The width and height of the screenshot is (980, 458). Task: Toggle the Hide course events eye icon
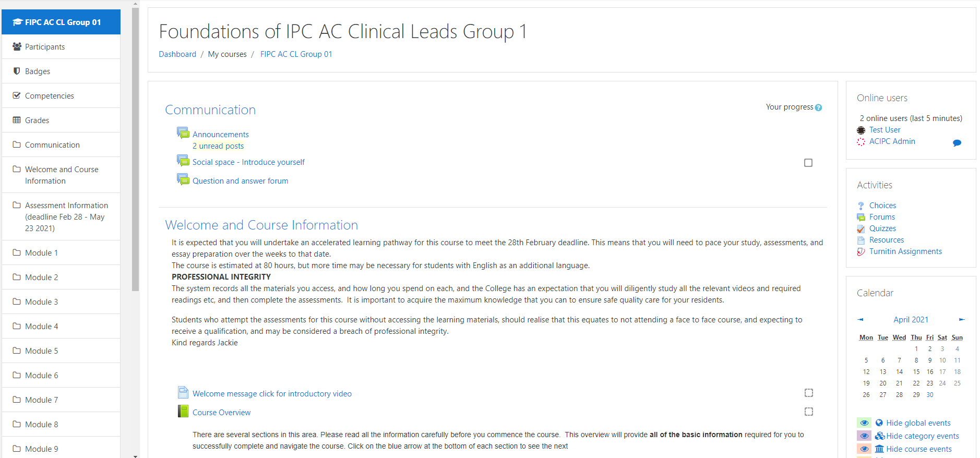pos(864,449)
